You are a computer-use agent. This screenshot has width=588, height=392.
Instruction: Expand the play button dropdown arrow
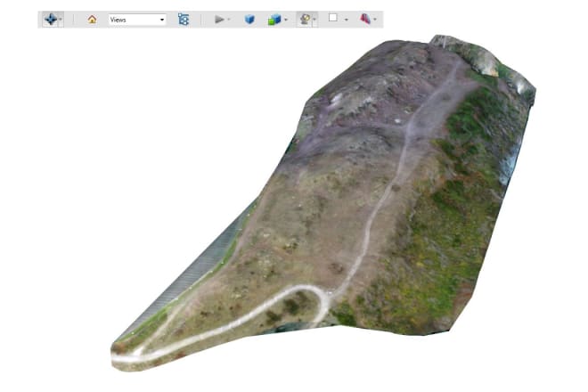pos(229,20)
